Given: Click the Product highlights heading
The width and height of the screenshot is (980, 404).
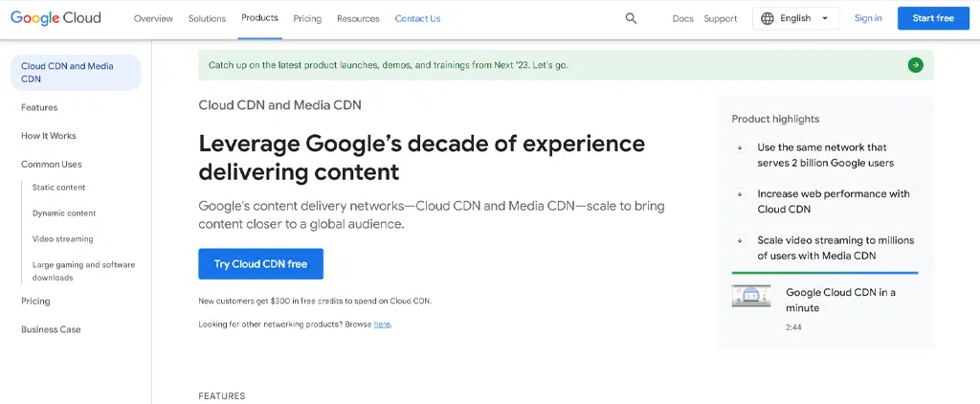Looking at the screenshot, I should pos(775,119).
